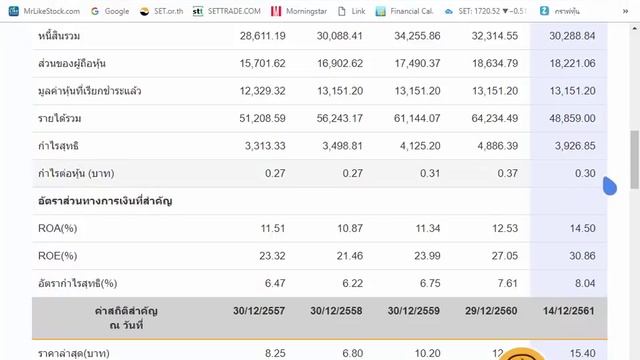Open the กราฟหุ้น bookmark
Viewport: 640px width, 360px height.
click(560, 11)
